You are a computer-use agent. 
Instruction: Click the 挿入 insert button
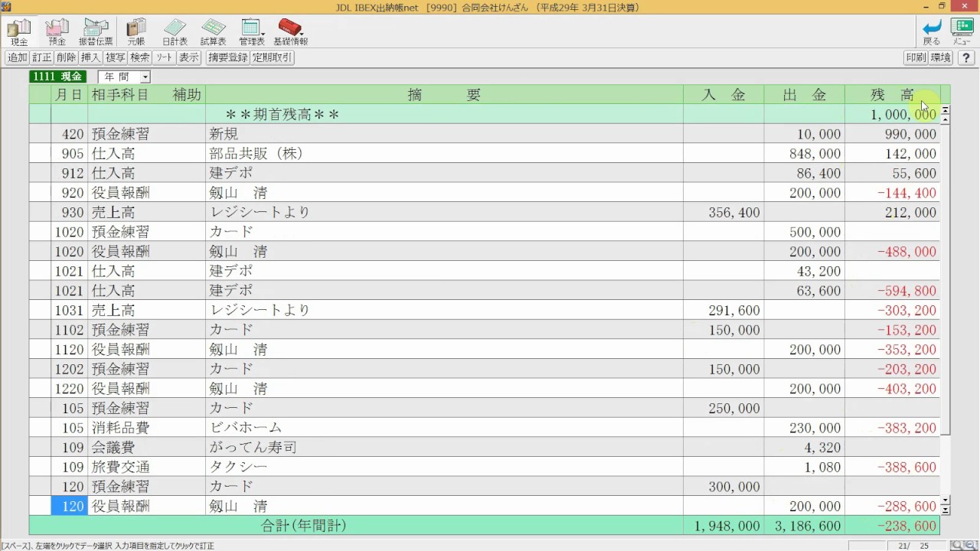pos(90,57)
